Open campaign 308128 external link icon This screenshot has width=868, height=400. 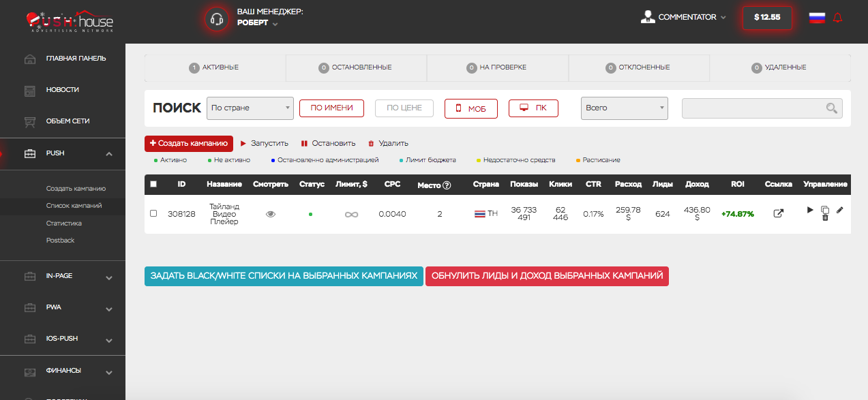click(778, 213)
